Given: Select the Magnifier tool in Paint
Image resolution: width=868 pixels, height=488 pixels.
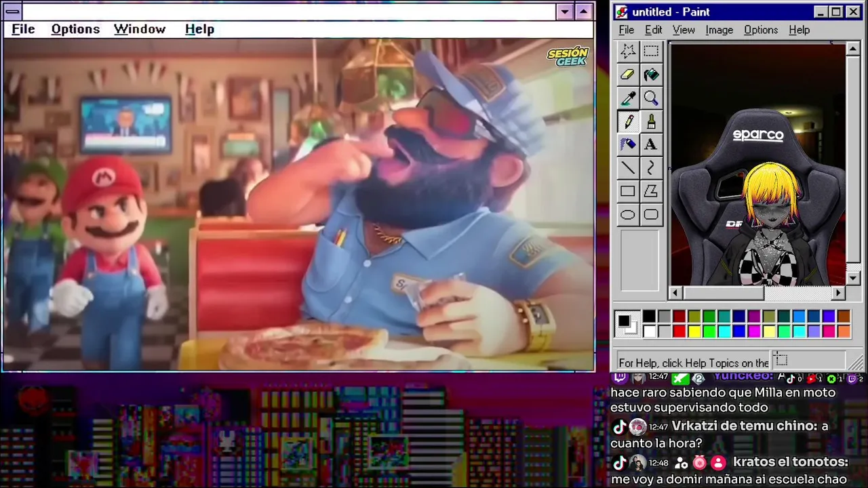Looking at the screenshot, I should pos(651,98).
